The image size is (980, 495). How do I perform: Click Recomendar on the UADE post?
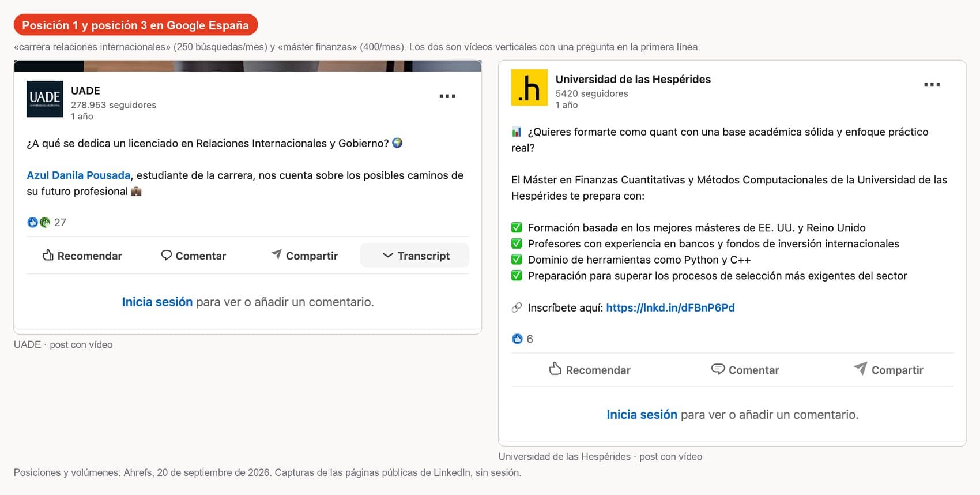point(82,256)
